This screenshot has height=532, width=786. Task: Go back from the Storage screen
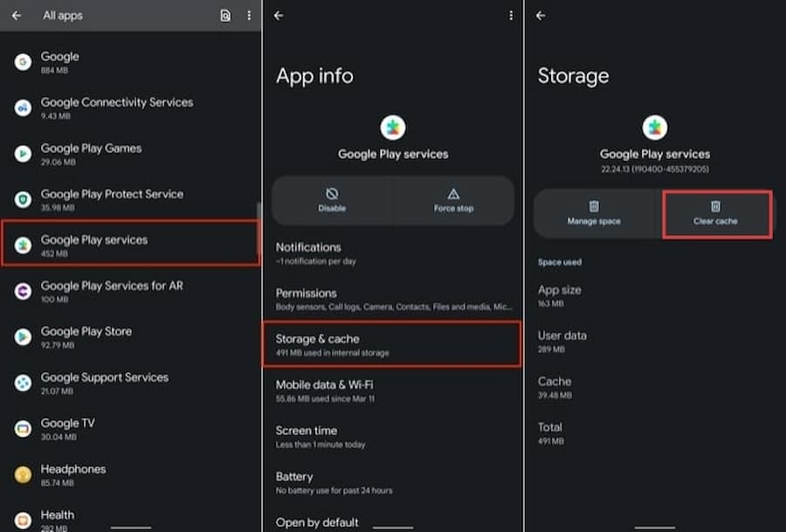tap(541, 16)
